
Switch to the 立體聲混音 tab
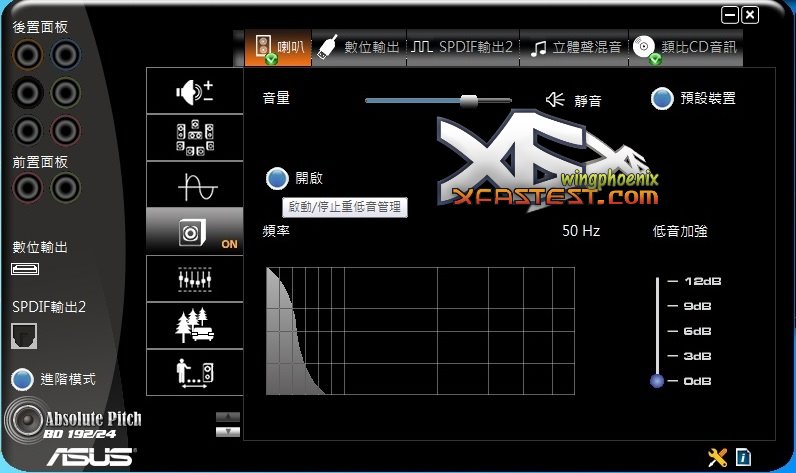click(x=575, y=48)
